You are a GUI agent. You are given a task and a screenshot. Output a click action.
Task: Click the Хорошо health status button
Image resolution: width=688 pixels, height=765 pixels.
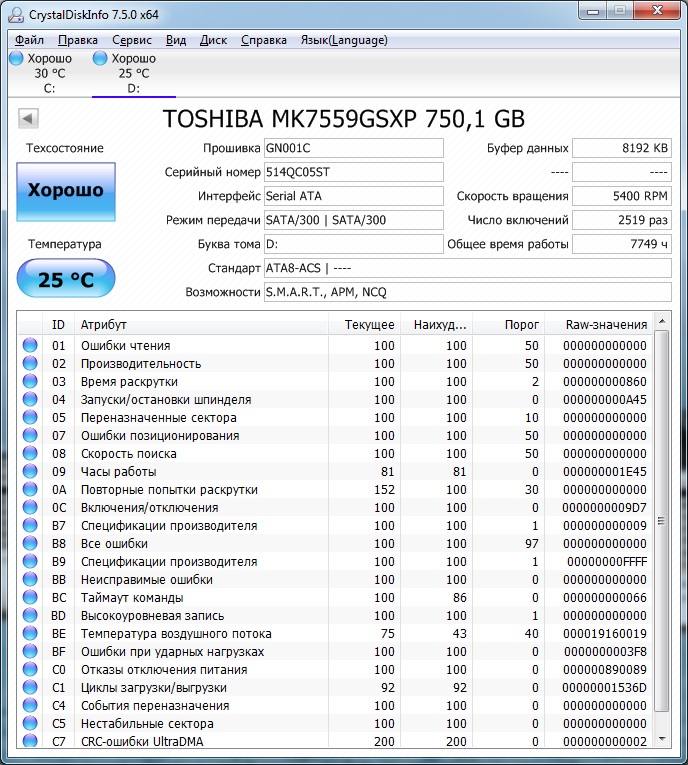(66, 191)
